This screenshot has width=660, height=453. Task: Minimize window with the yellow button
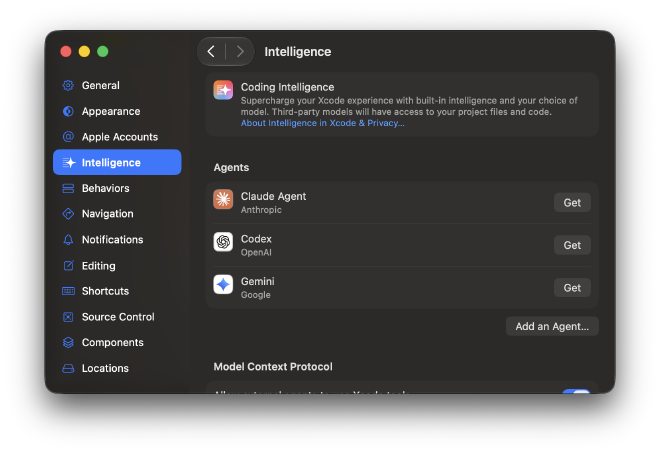(84, 51)
